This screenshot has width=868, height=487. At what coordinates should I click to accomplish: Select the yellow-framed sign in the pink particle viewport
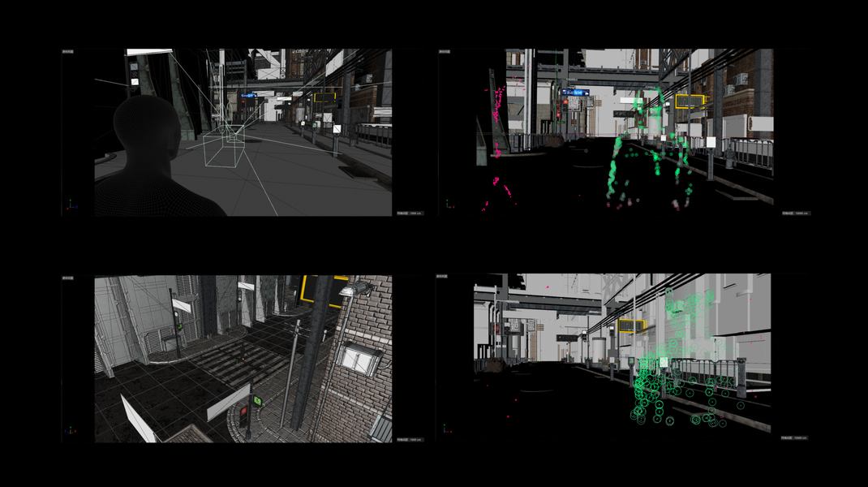[x=690, y=101]
